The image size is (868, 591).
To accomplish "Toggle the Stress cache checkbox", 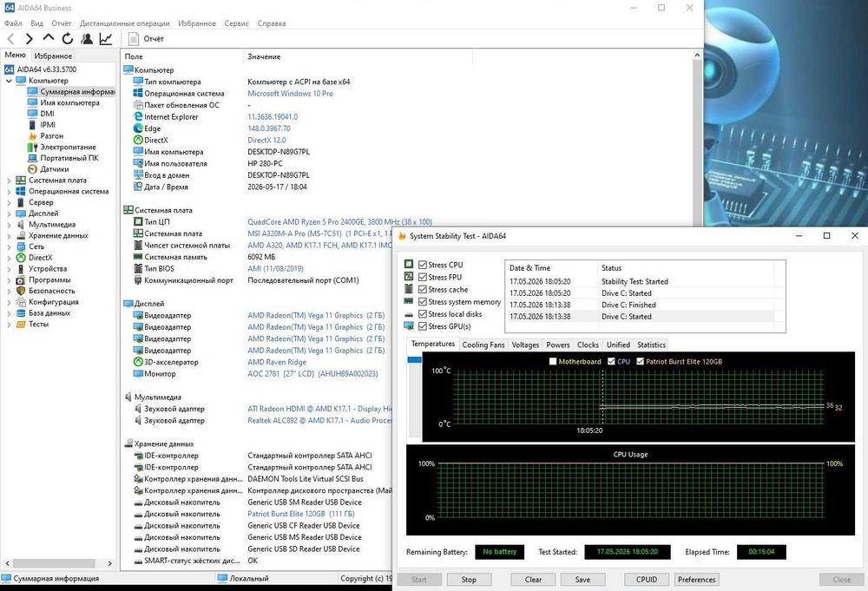I will (423, 289).
